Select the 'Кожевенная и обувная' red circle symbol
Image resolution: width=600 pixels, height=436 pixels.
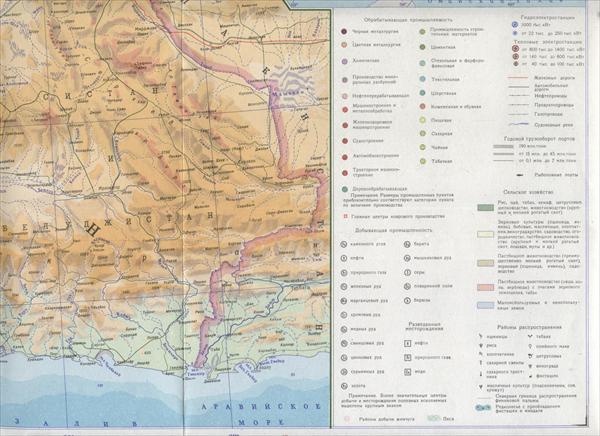[422, 106]
